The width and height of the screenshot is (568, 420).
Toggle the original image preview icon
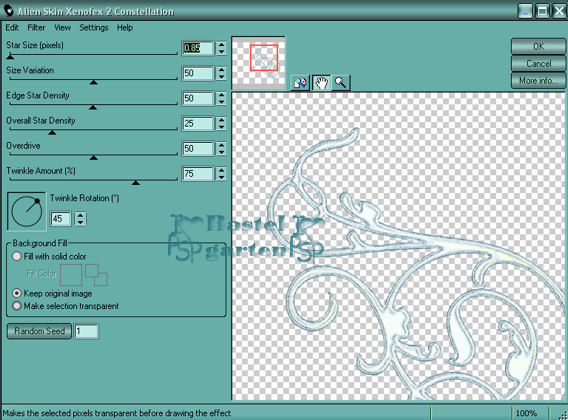point(300,83)
